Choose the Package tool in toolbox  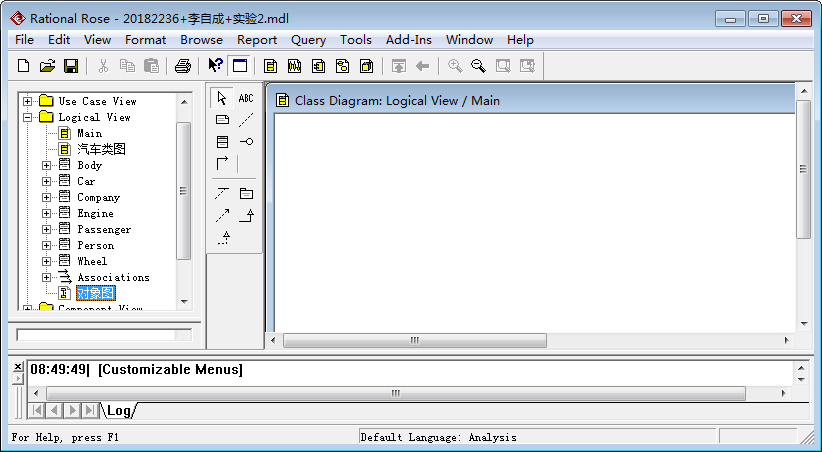[x=246, y=193]
